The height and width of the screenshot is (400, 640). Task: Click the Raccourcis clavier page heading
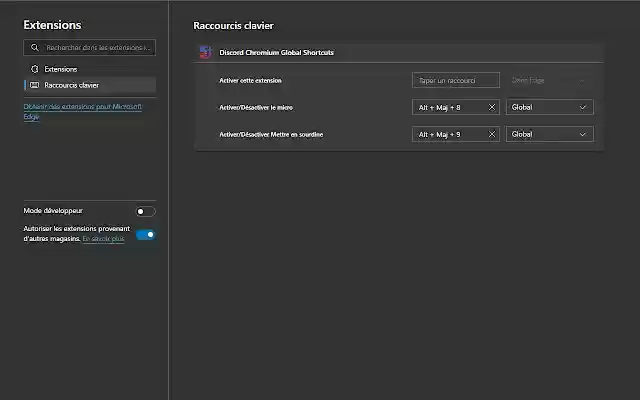233,26
